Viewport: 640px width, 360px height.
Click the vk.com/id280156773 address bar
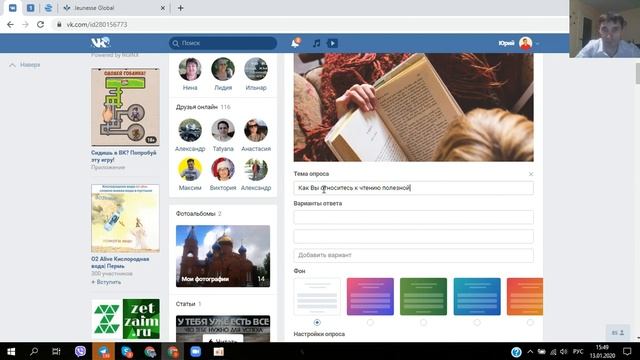pos(97,24)
